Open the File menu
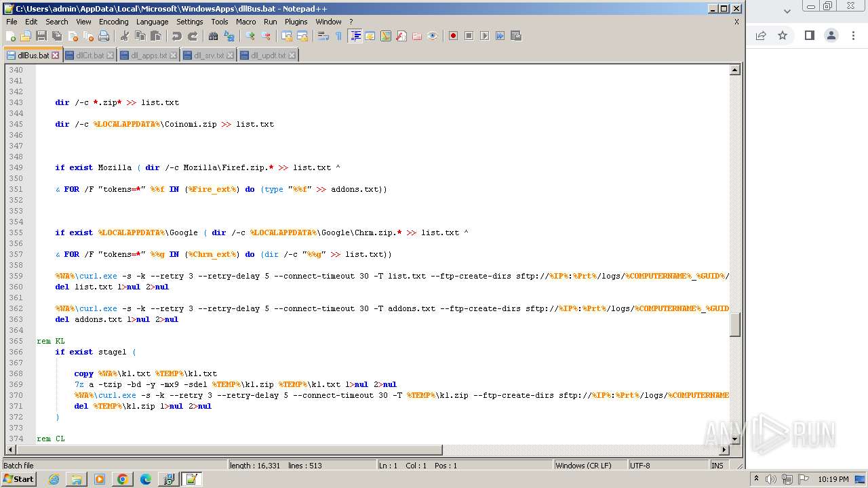Screen dimensions: 868x488 tap(12, 22)
